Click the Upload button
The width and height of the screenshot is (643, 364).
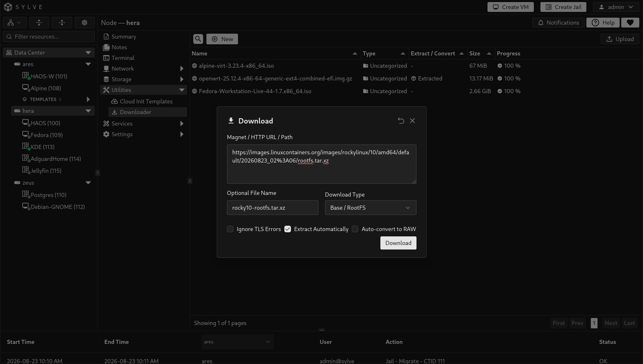(x=620, y=39)
